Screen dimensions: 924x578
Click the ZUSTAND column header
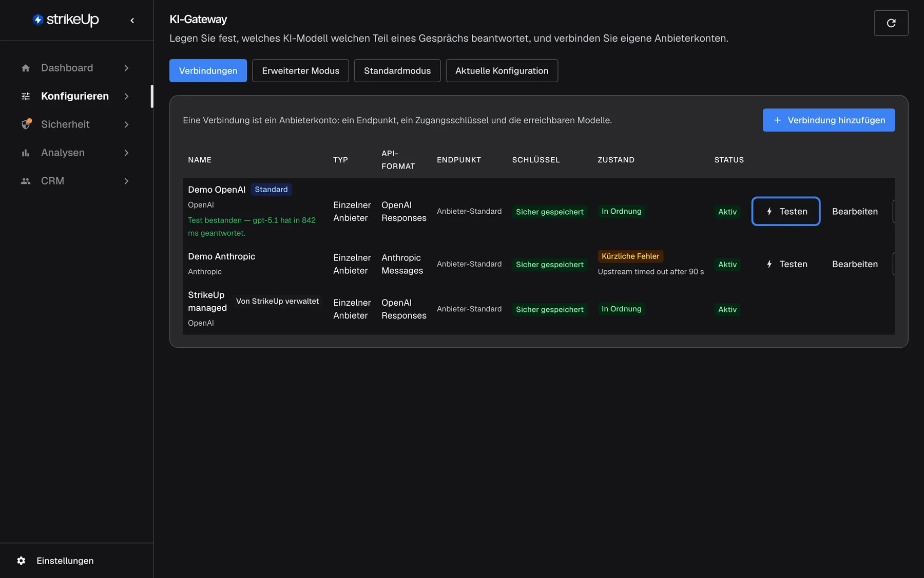pos(615,160)
